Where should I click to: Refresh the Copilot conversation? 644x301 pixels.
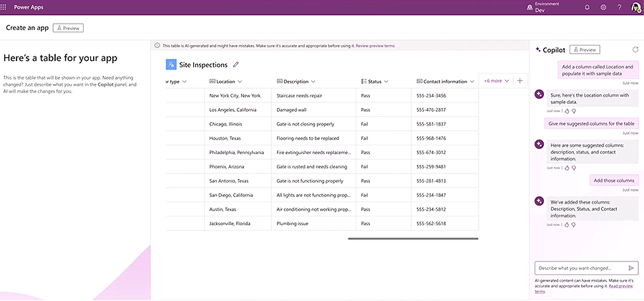635,49
